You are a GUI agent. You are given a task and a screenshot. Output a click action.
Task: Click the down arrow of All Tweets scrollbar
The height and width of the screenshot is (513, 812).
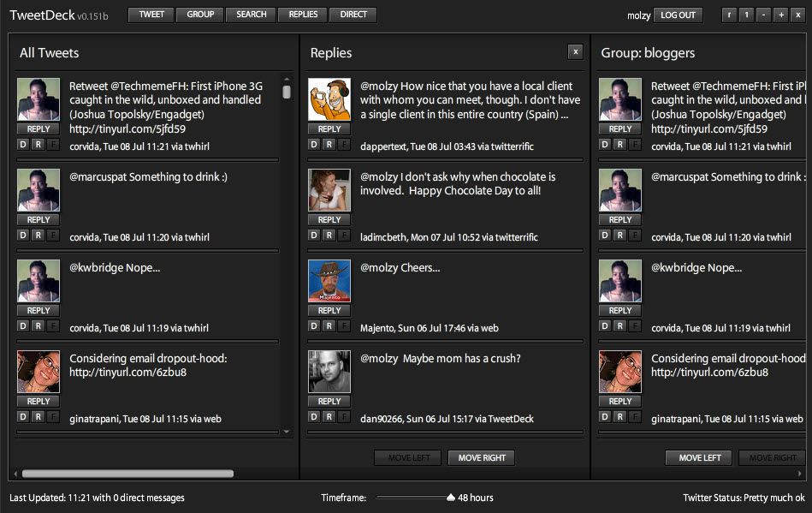pos(287,432)
